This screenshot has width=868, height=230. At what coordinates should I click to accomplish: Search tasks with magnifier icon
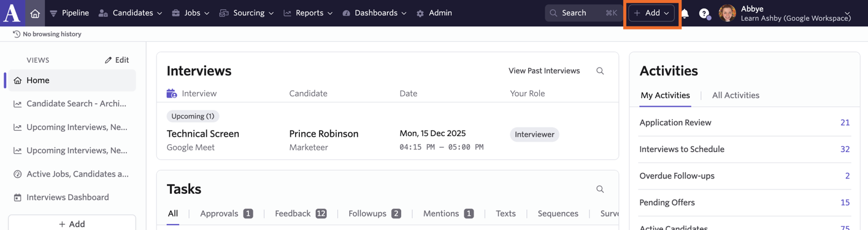[600, 190]
